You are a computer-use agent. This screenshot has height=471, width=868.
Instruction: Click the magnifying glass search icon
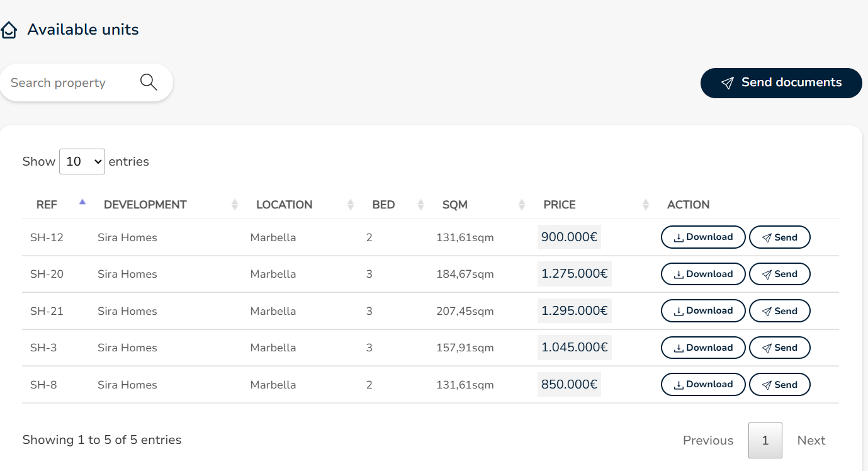click(149, 82)
